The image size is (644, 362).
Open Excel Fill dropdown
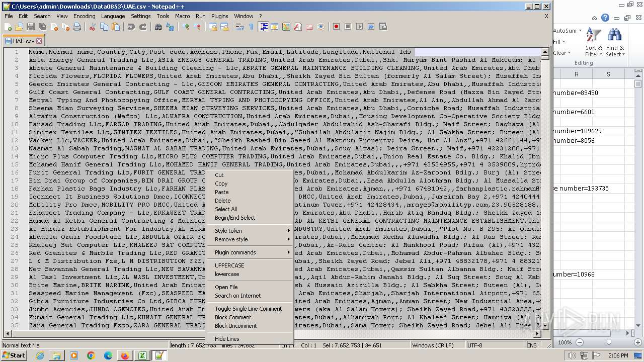point(559,42)
